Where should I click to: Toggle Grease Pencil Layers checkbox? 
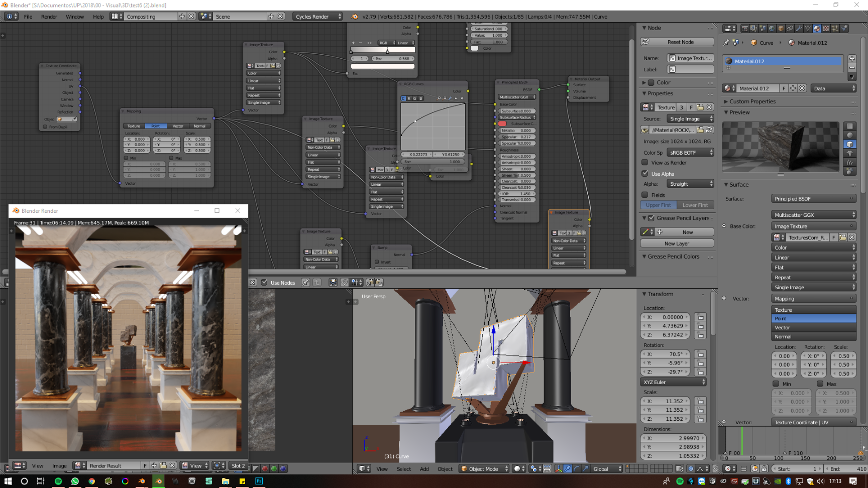[652, 218]
